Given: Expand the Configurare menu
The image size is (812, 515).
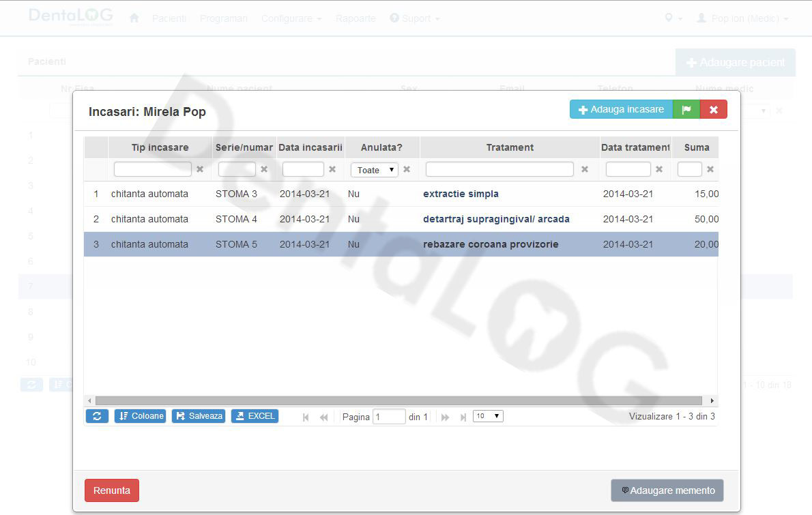Looking at the screenshot, I should (x=291, y=18).
